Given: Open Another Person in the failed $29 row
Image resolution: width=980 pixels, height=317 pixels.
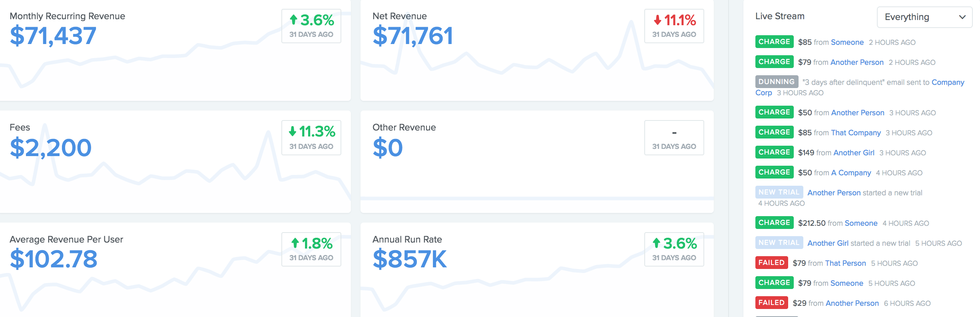Looking at the screenshot, I should pos(853,303).
